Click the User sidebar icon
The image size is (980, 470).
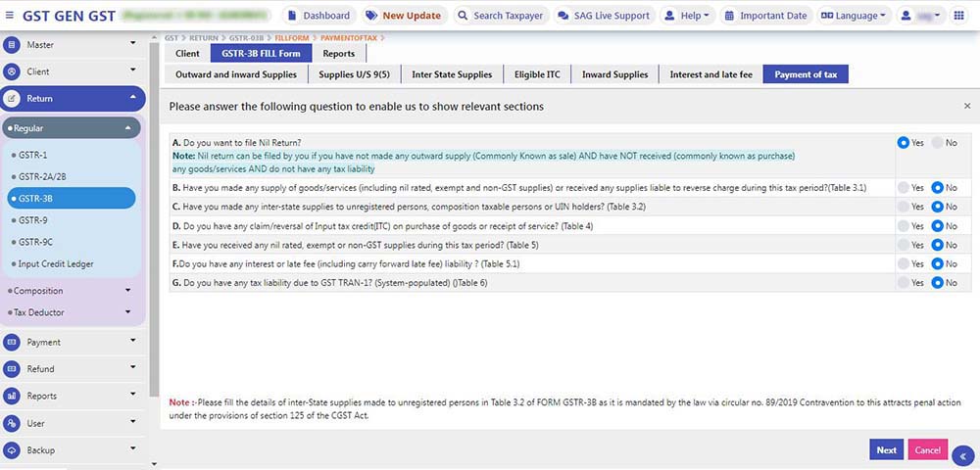[x=12, y=423]
